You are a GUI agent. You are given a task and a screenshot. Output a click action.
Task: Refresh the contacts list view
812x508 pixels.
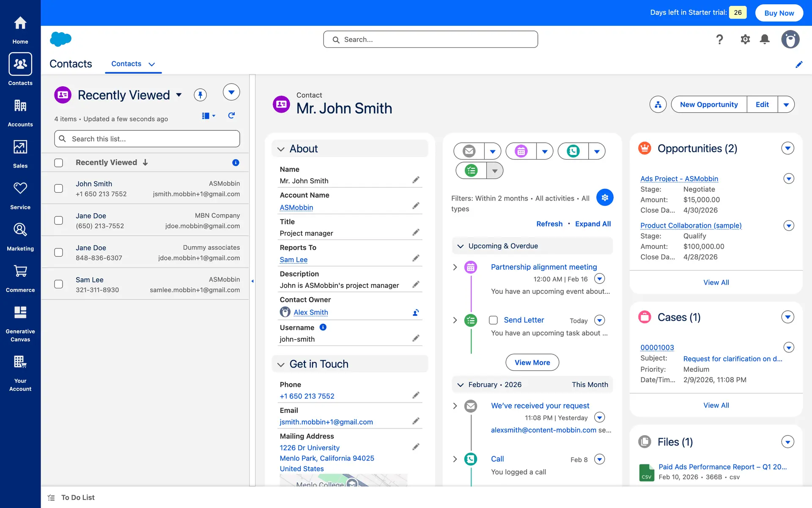[x=231, y=116]
